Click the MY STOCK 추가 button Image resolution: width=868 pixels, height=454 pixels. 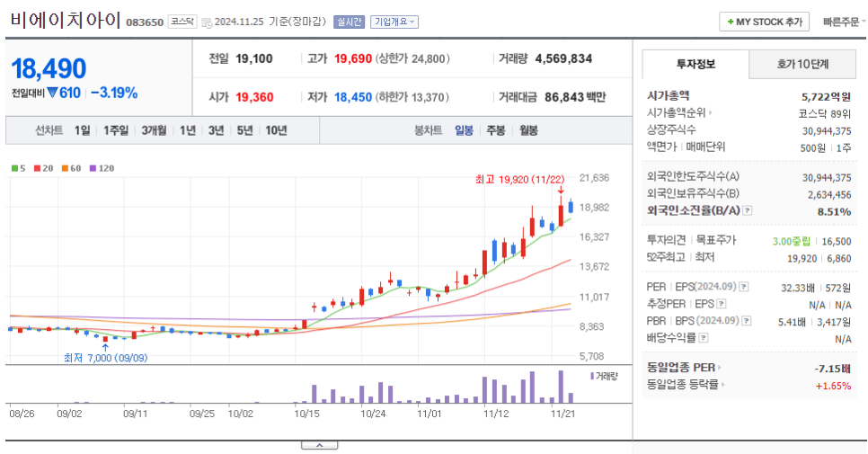765,22
